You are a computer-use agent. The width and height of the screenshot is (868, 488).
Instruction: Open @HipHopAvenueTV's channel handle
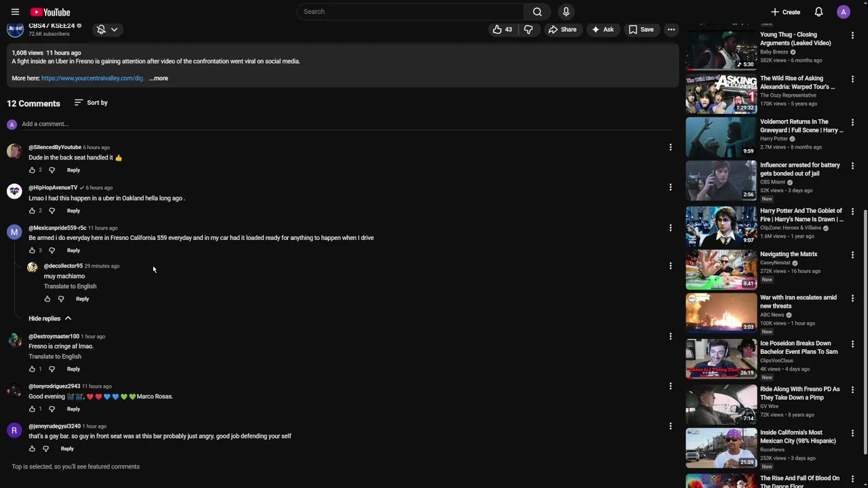click(53, 188)
